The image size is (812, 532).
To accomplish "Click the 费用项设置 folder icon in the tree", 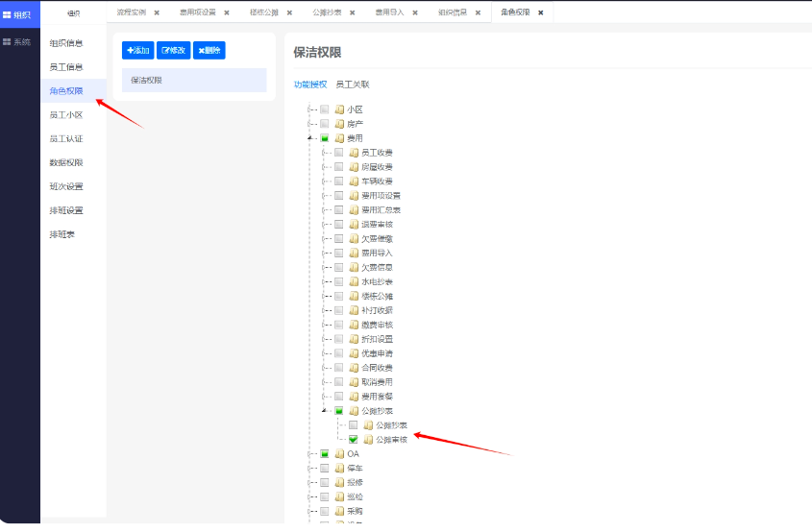I will pyautogui.click(x=355, y=196).
